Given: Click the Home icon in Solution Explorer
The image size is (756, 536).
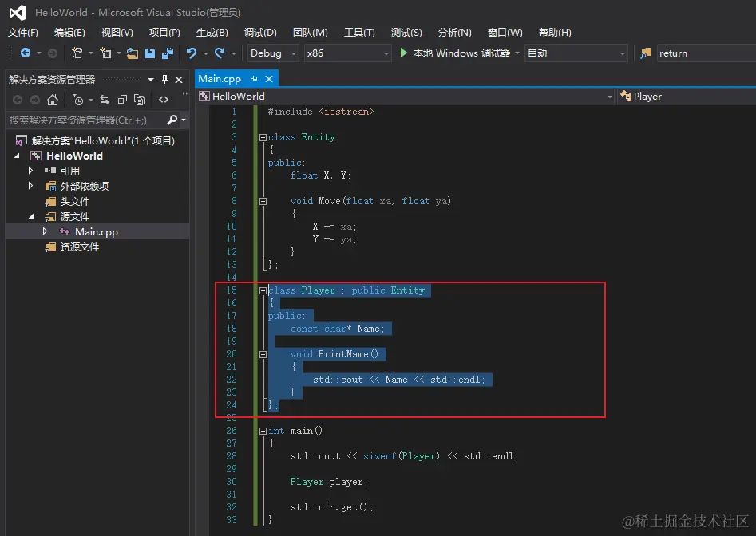Looking at the screenshot, I should click(x=53, y=100).
